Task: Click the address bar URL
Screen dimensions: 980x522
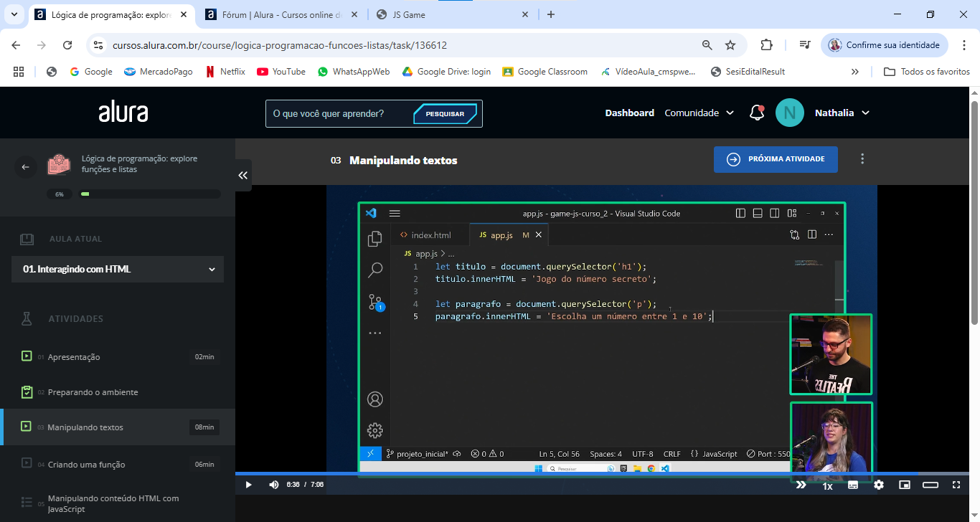Action: [280, 45]
